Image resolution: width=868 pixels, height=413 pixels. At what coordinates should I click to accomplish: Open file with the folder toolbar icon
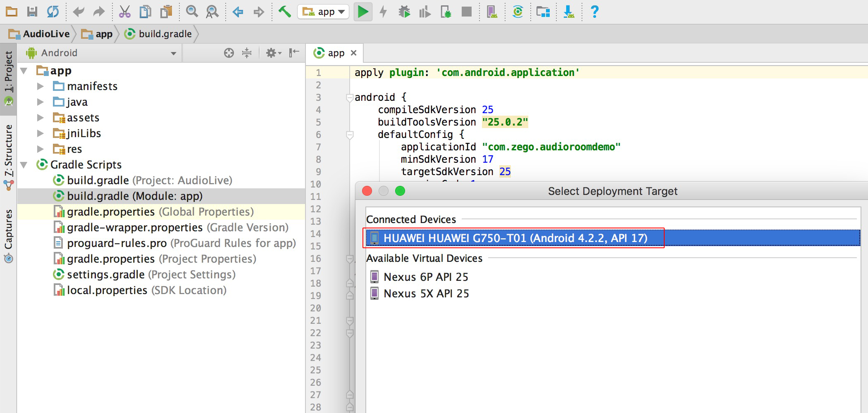[x=12, y=12]
